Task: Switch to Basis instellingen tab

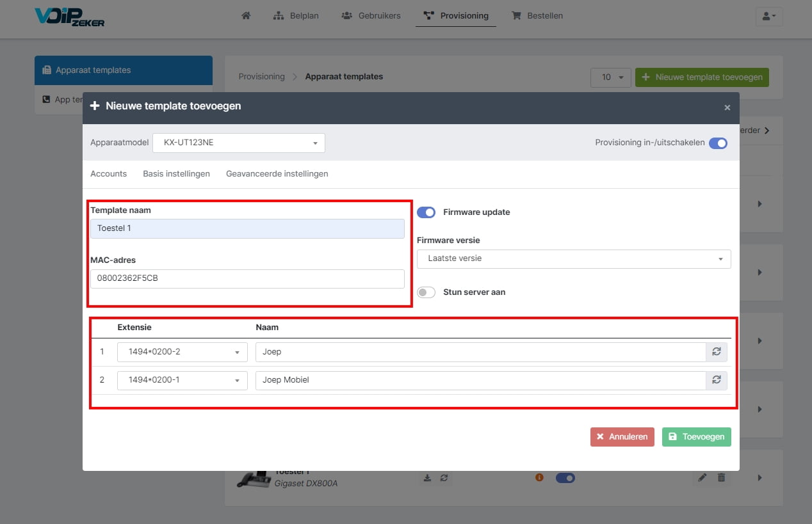Action: [177, 174]
